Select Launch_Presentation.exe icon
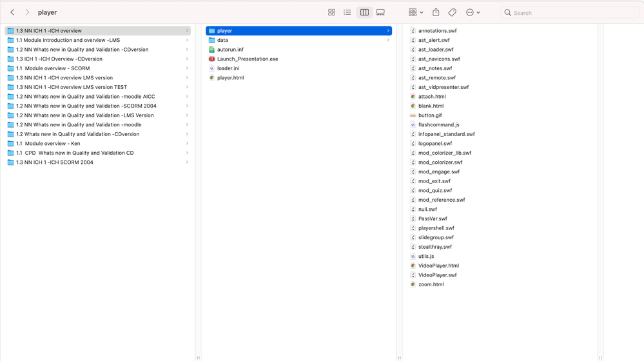This screenshot has width=644, height=361. pos(212,59)
